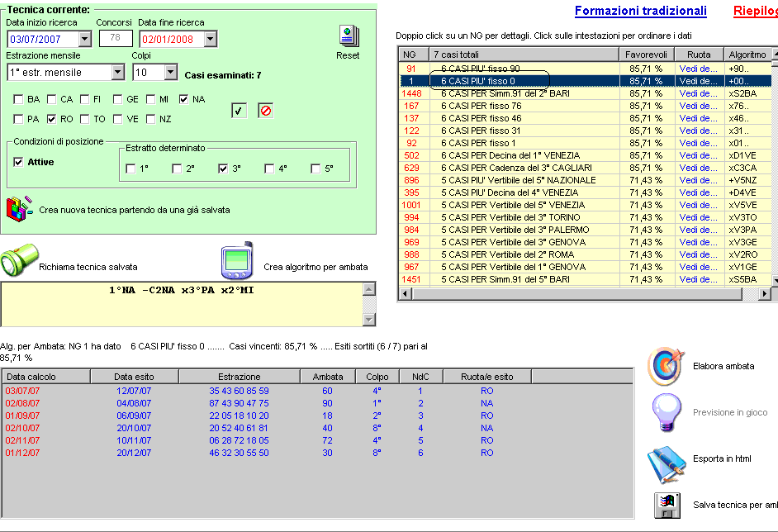Check the 1° estratto determinato checkbox
Image resolution: width=778 pixels, height=532 pixels.
(130, 169)
